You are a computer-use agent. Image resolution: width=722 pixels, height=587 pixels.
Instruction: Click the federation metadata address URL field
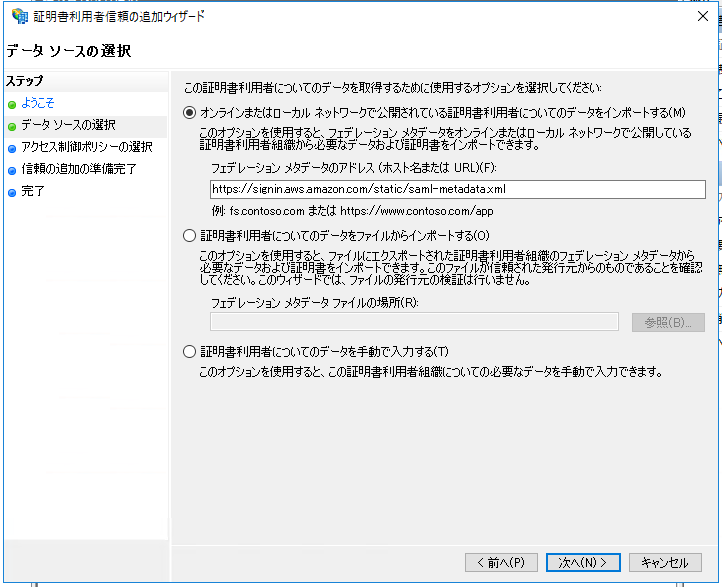[x=458, y=189]
